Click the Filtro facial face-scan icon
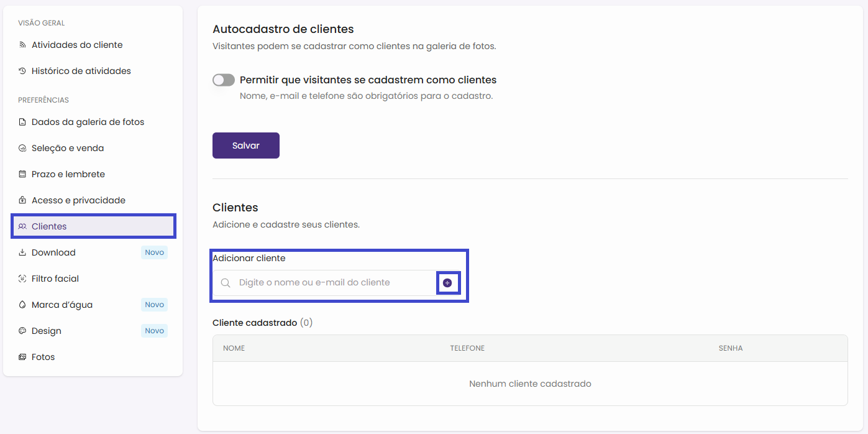Screen dimensions: 868x434 click(22, 279)
